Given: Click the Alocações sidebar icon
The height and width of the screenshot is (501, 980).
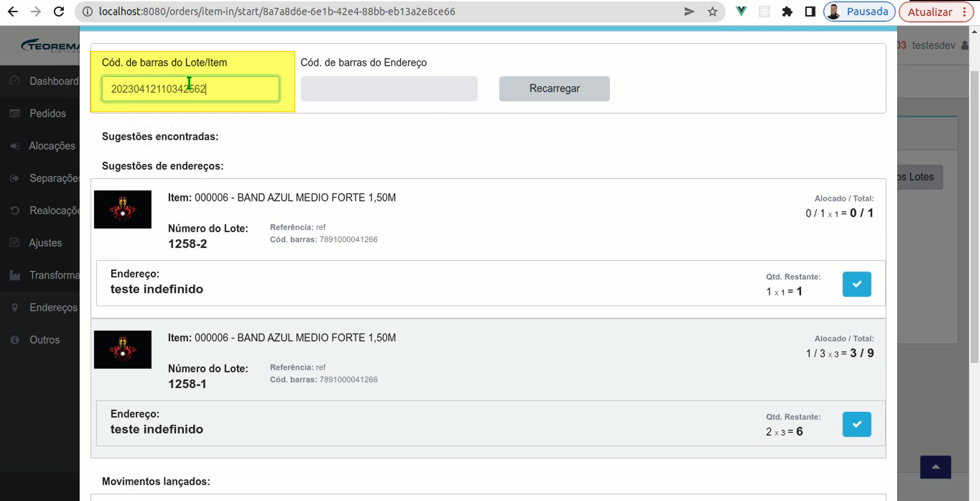Looking at the screenshot, I should point(15,146).
